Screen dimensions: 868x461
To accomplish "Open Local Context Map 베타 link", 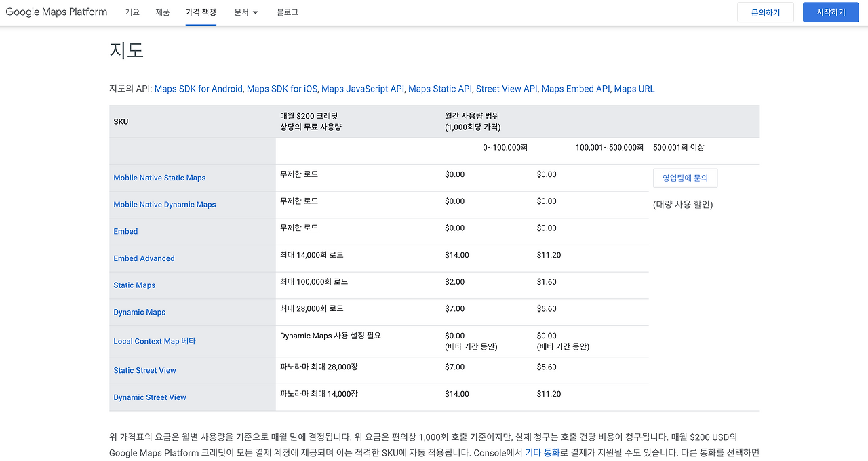I will click(x=155, y=342).
